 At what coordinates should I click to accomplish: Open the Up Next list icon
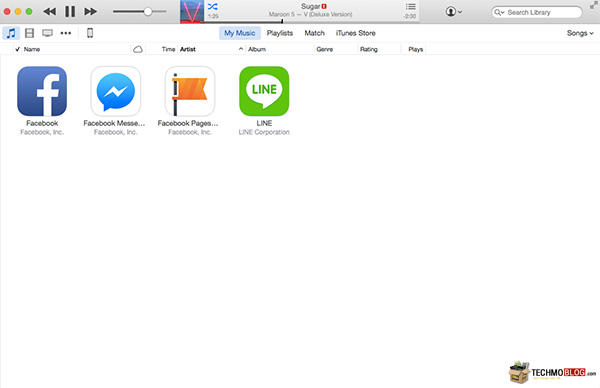411,7
